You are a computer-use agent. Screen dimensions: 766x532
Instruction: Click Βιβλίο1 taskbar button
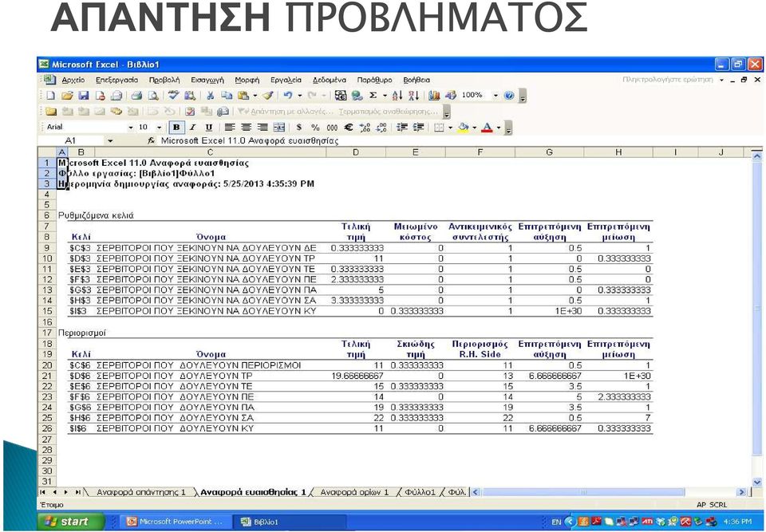[x=289, y=522]
